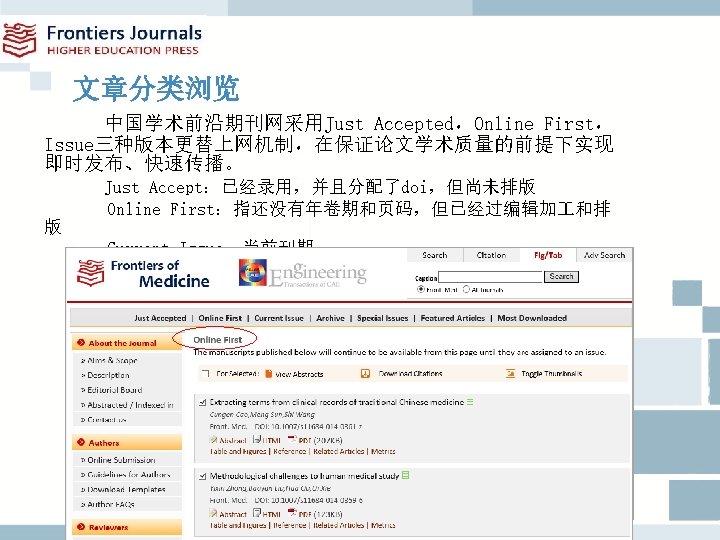Click PDF icon of Methodological challenges article
This screenshot has width=720, height=540.
click(292, 512)
